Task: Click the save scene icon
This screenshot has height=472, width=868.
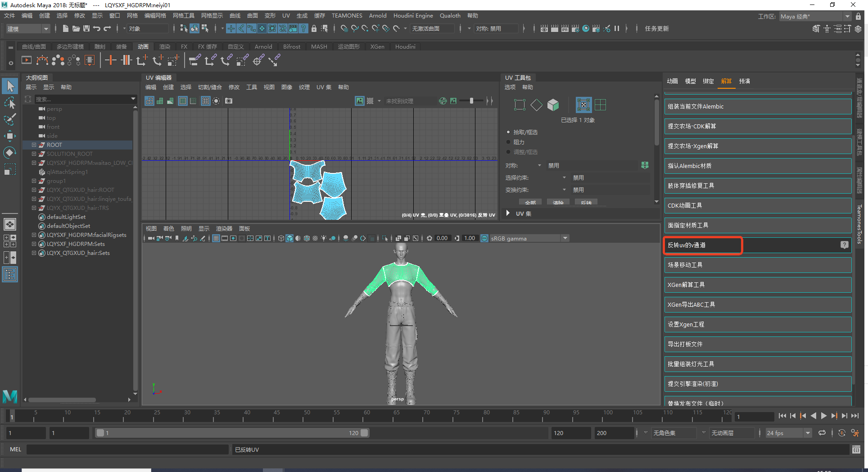Action: tap(86, 28)
